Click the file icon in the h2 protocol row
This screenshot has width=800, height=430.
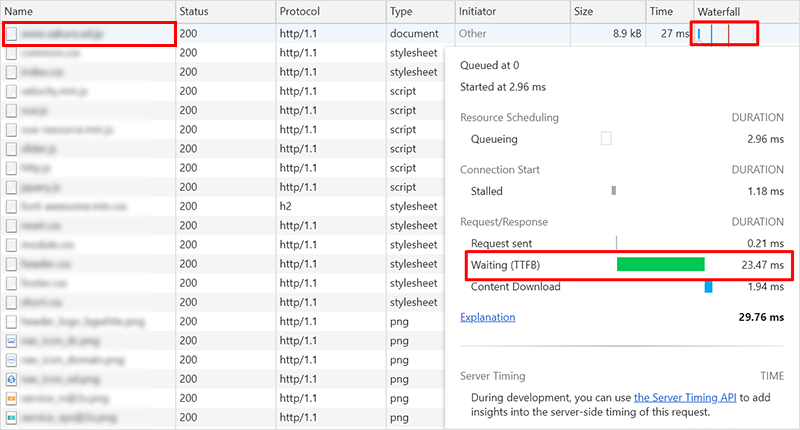tap(12, 206)
